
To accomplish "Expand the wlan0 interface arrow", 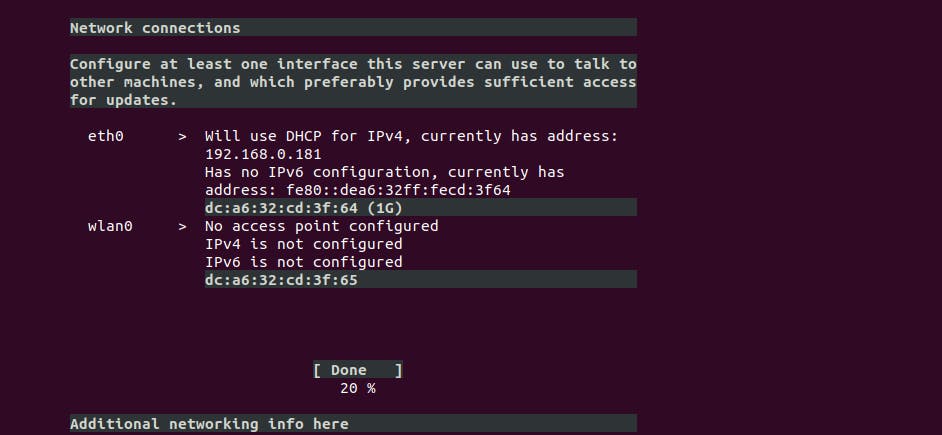I will pos(182,226).
